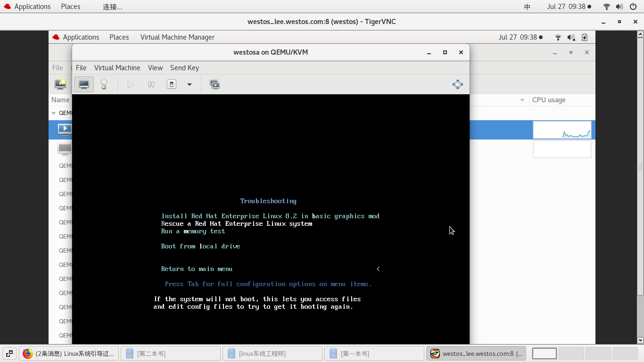The height and width of the screenshot is (362, 644).
Task: Open the Send Key menu
Action: (184, 68)
